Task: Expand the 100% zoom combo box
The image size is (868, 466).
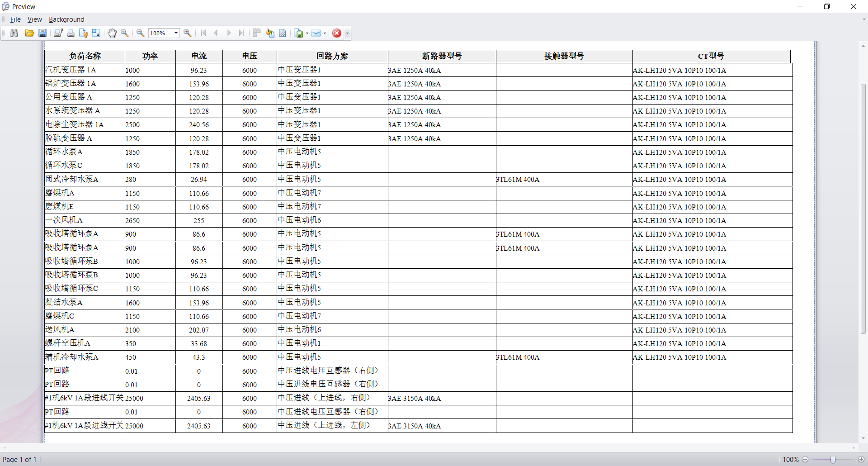Action: point(176,33)
